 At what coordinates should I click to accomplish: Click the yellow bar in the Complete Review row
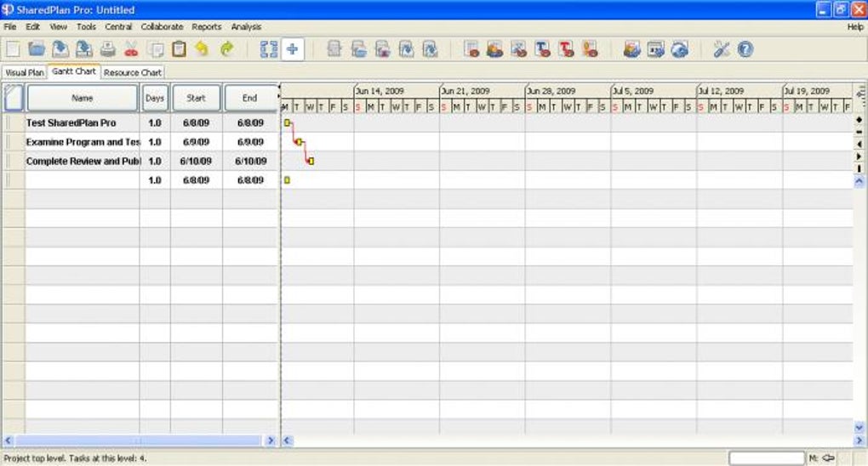point(311,161)
